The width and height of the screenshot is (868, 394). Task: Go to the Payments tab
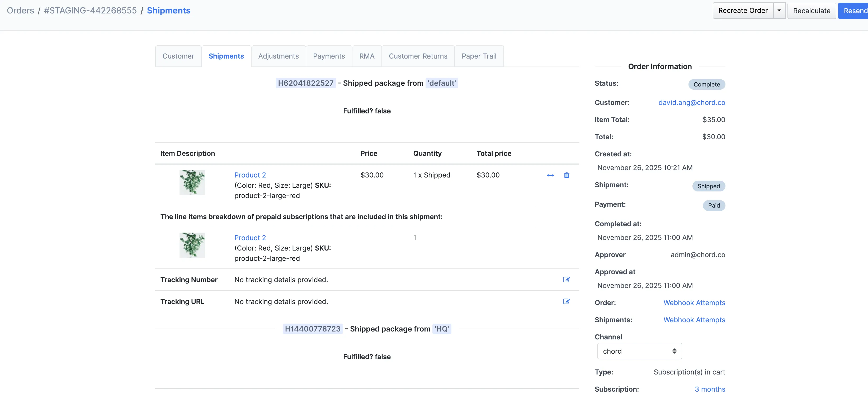tap(329, 56)
